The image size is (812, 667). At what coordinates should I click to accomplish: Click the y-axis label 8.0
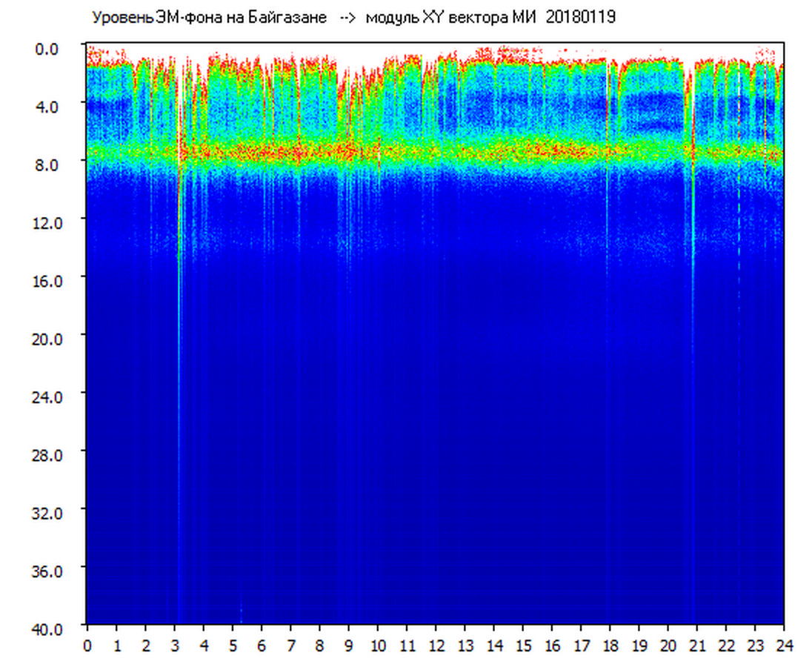tap(47, 165)
